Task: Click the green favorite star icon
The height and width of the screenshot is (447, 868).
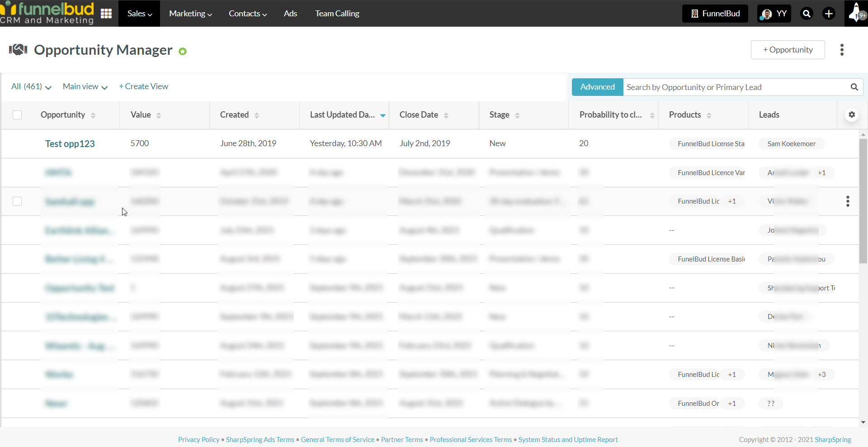Action: (183, 52)
